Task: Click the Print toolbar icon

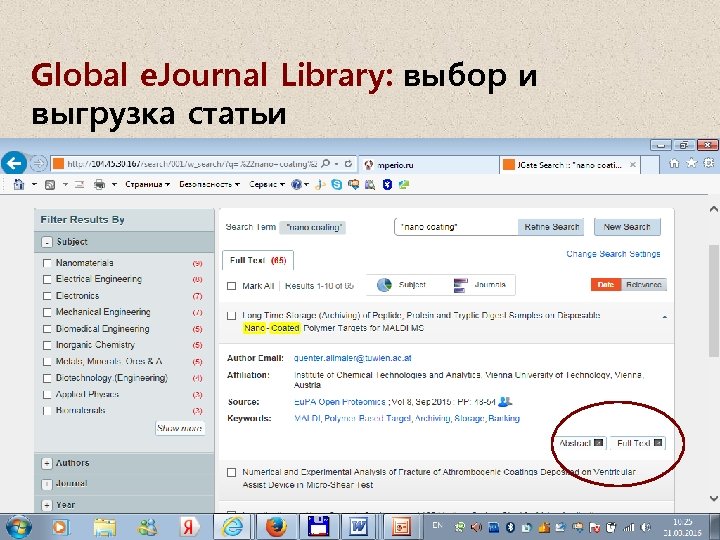Action: [x=99, y=185]
